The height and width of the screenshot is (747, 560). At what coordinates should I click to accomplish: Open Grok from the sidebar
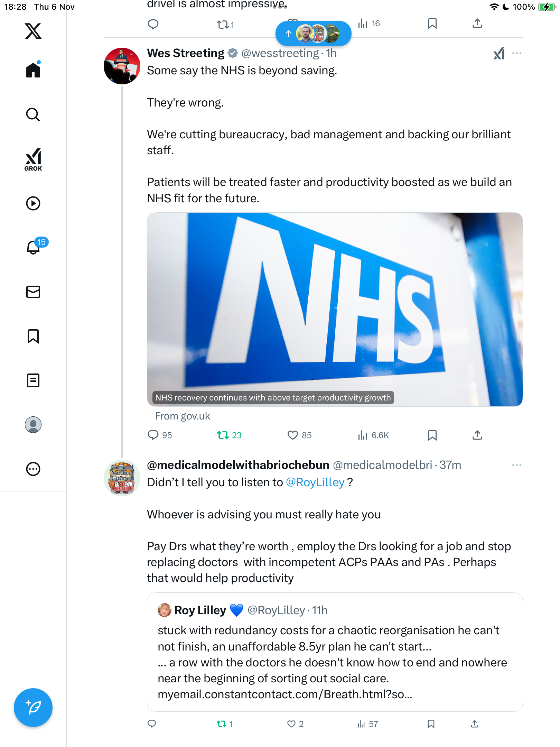[33, 159]
